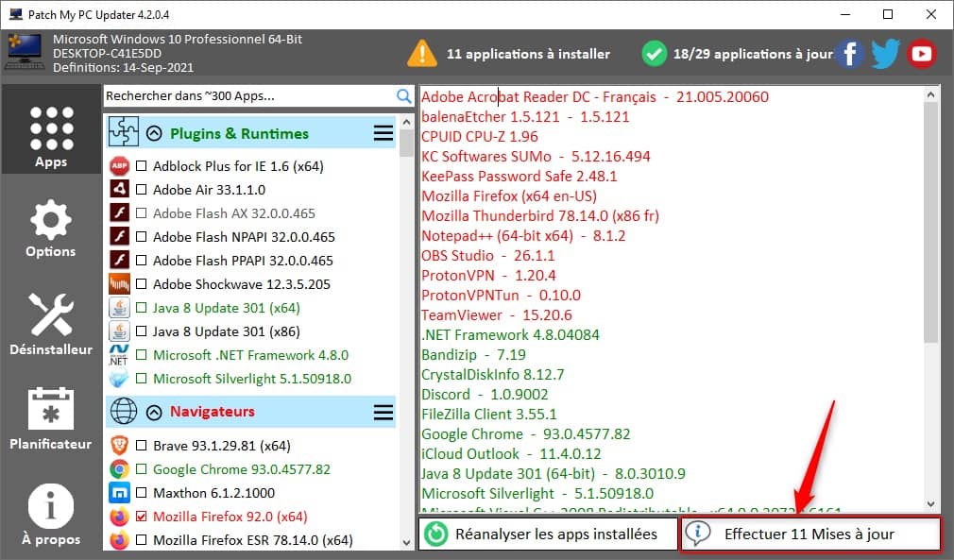Viewport: 954px width, 560px height.
Task: Collapse the Plugins & Runtimes section
Action: (154, 134)
